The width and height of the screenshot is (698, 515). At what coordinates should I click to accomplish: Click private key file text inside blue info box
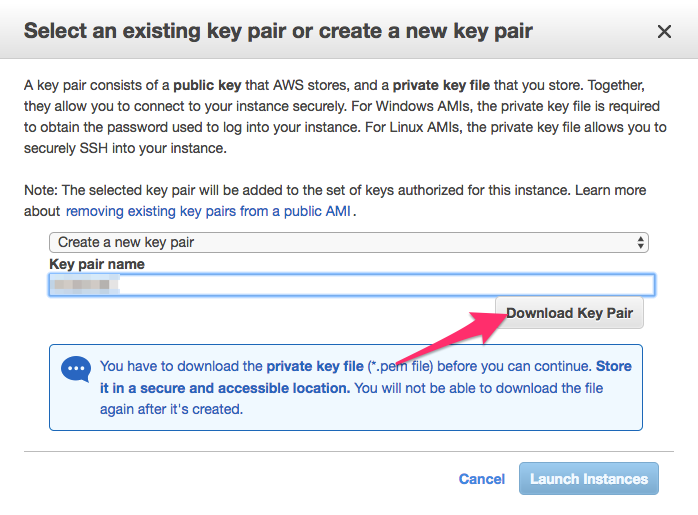[x=315, y=366]
